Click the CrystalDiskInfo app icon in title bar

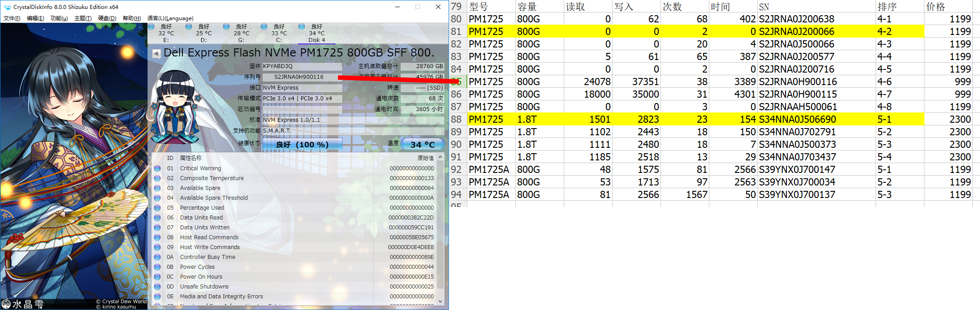7,7
